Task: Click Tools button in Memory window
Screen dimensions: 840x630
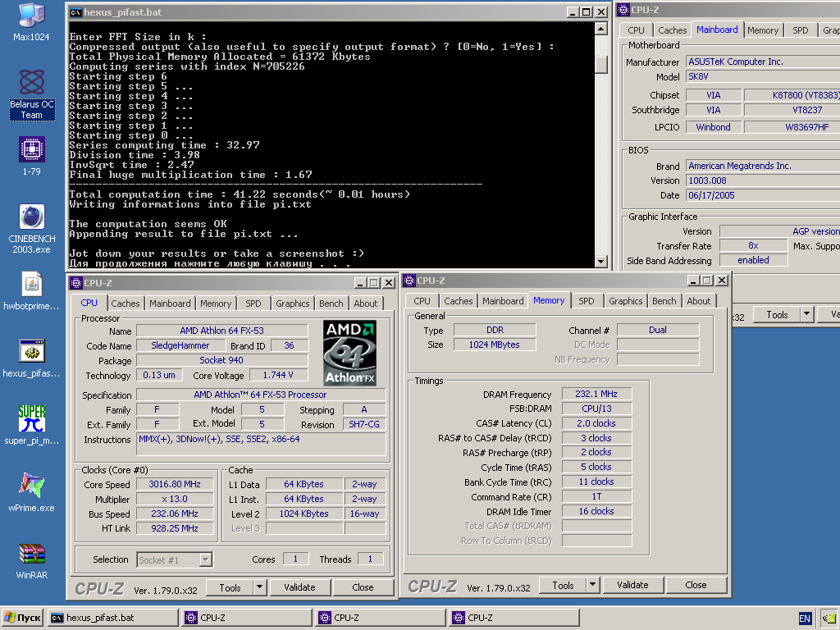Action: click(563, 585)
